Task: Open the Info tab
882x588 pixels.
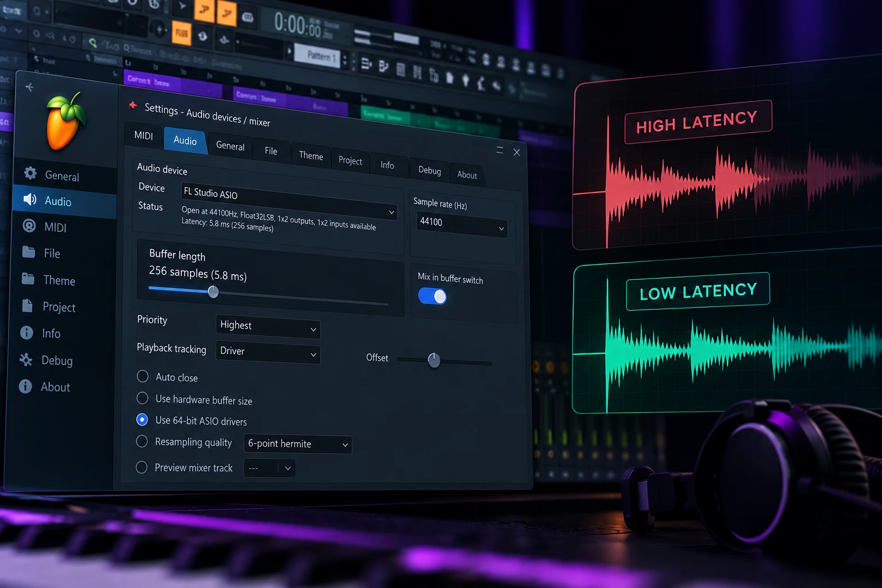Action: (x=388, y=165)
